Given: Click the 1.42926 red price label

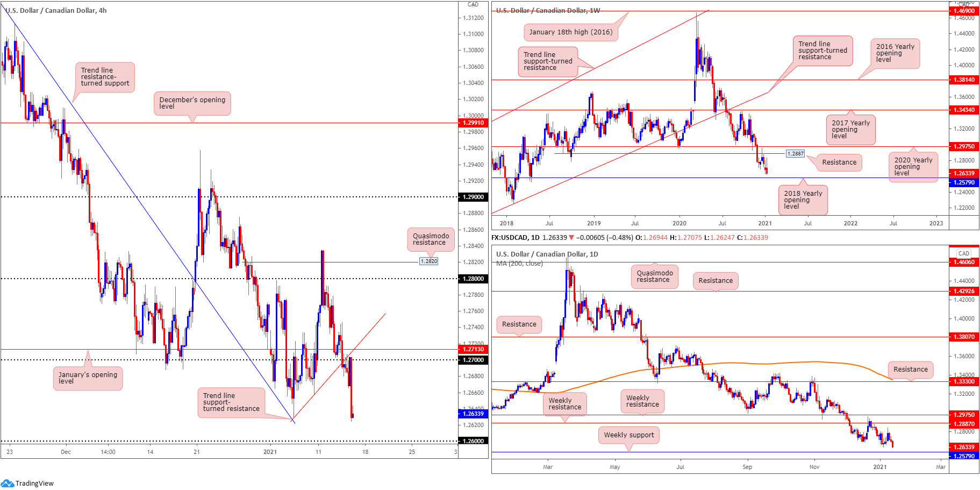Looking at the screenshot, I should pos(964,291).
